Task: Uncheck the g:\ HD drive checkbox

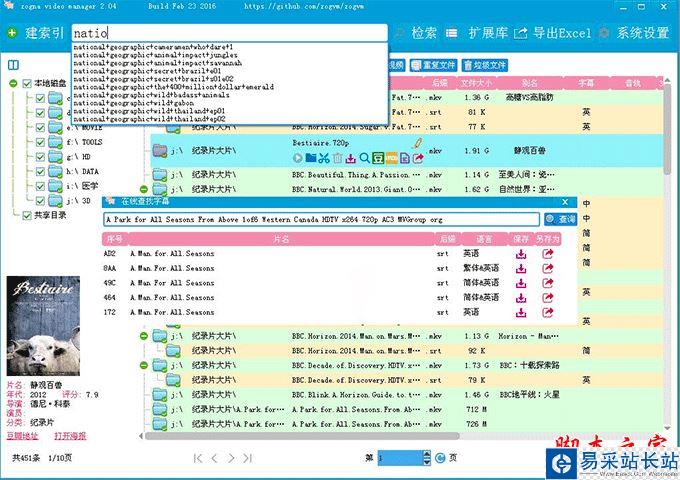Action: click(40, 157)
